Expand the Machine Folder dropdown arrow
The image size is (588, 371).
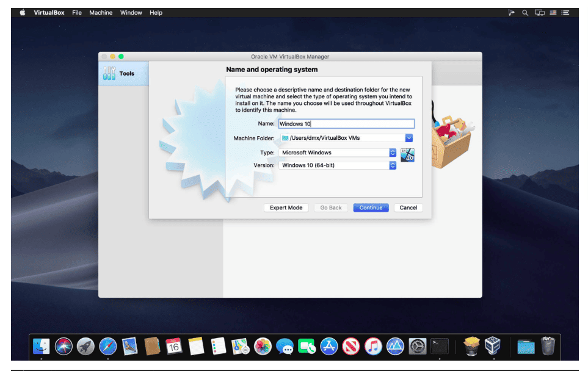click(x=408, y=138)
